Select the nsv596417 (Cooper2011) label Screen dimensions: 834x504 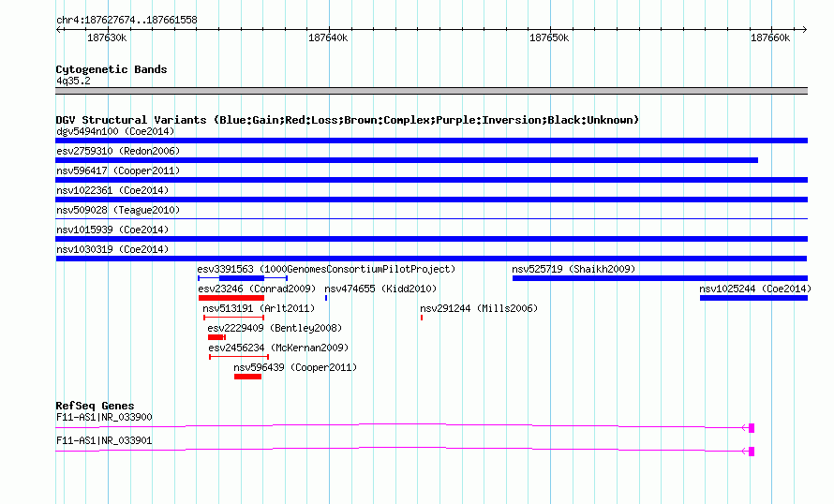(118, 170)
